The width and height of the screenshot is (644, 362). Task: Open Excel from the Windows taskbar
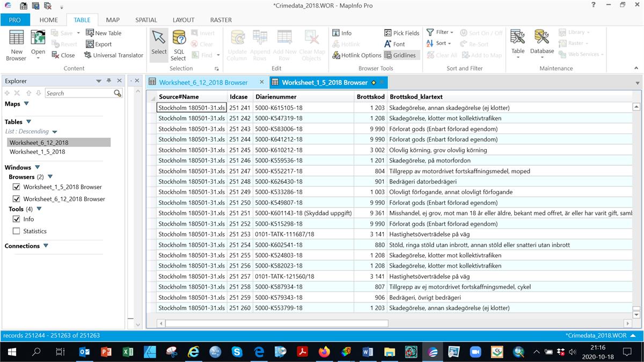pyautogui.click(x=128, y=352)
